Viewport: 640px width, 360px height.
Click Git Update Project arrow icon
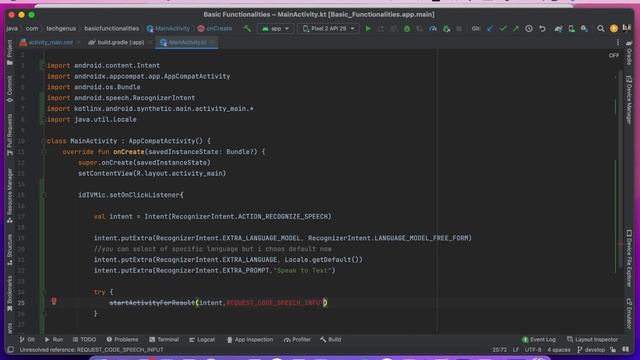pos(490,29)
